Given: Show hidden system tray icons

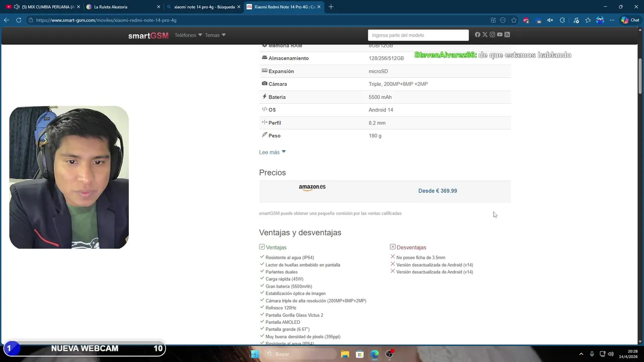Looking at the screenshot, I should coord(581,354).
